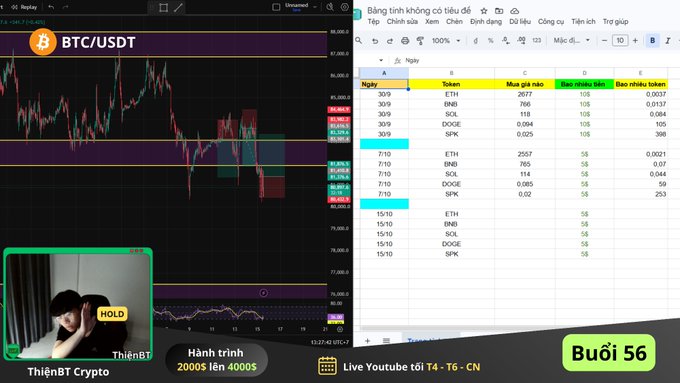Select the Bao nhiêu tiền header cell
Viewport: 680px width, 383px height.
pos(584,84)
